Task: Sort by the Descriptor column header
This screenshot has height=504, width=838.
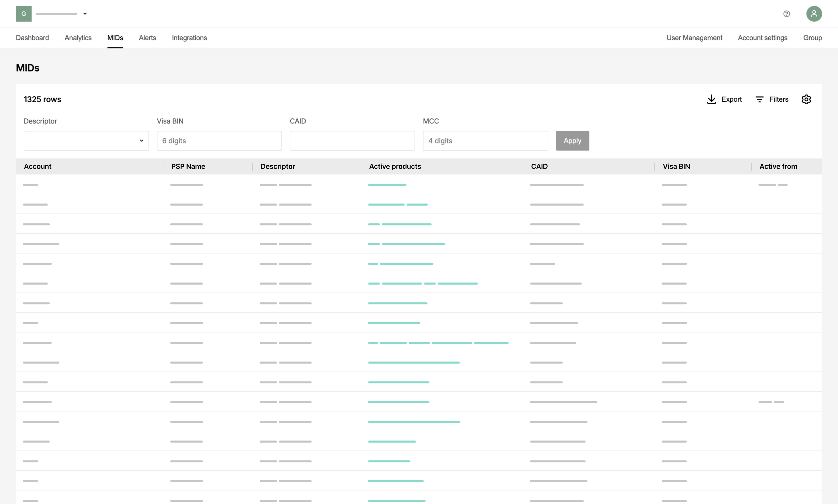Action: pyautogui.click(x=278, y=166)
